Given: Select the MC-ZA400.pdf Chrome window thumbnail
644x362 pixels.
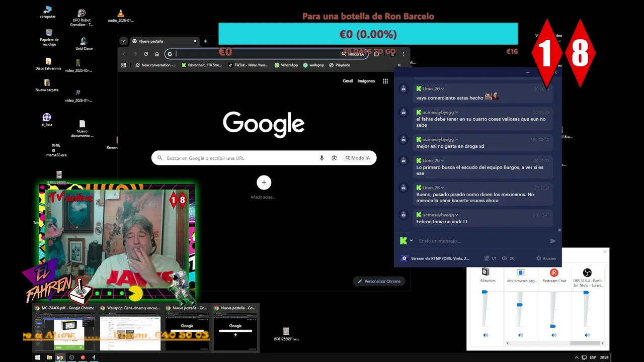Looking at the screenshot, I should click(64, 328).
